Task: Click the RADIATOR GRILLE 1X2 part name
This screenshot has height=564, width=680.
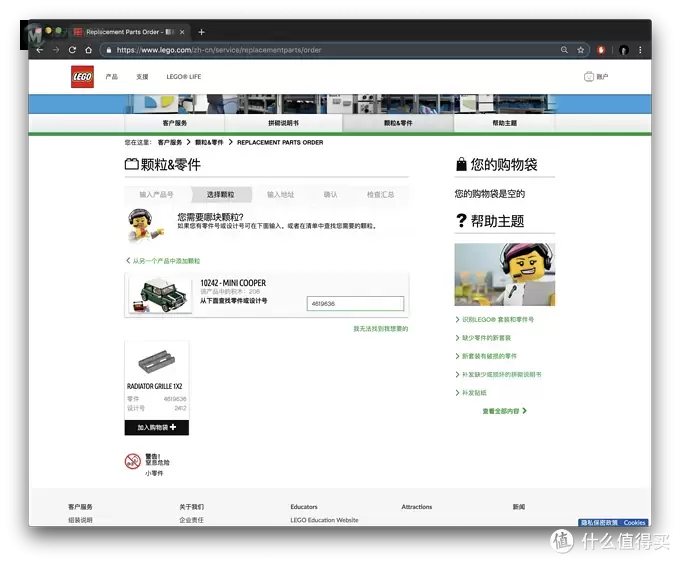Action: click(x=154, y=386)
